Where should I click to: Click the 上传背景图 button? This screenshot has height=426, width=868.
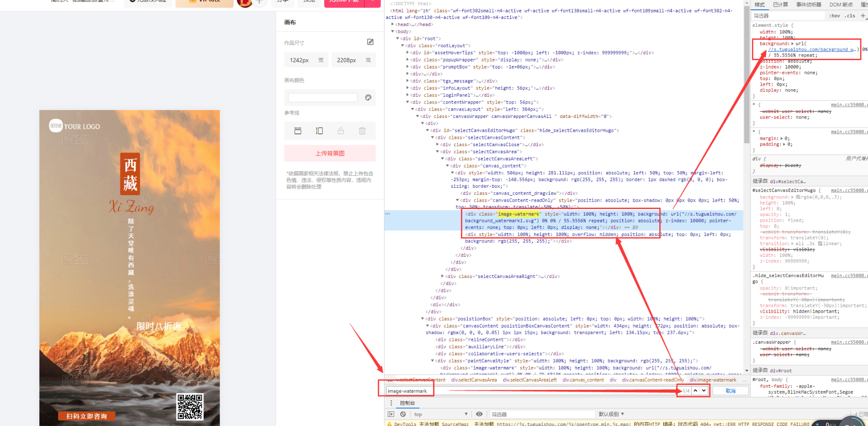[x=329, y=153]
